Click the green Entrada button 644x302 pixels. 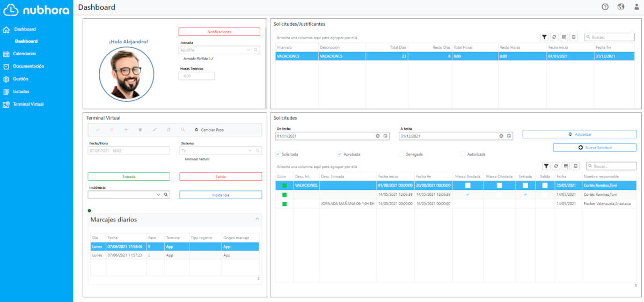tap(129, 176)
